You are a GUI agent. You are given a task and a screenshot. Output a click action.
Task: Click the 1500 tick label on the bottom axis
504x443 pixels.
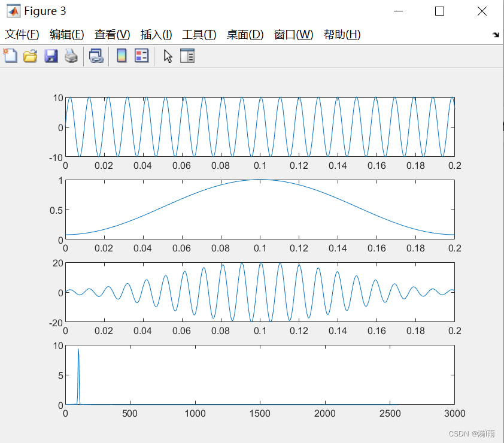click(260, 414)
